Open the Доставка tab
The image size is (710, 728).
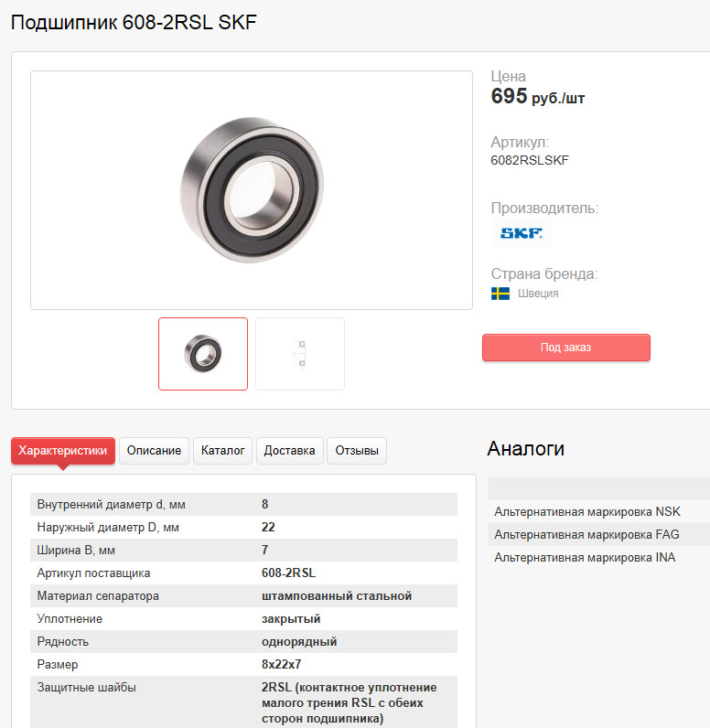[289, 450]
